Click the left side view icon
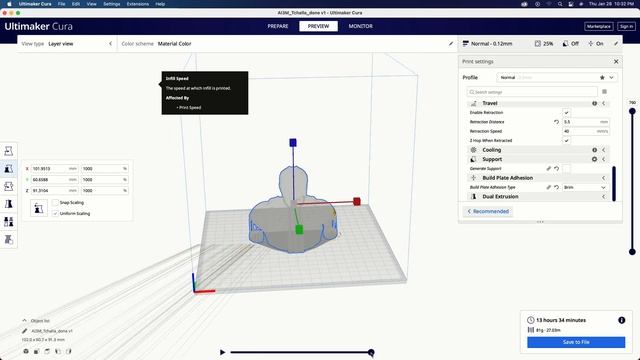Viewport: 640px width, 360px height. click(58, 351)
